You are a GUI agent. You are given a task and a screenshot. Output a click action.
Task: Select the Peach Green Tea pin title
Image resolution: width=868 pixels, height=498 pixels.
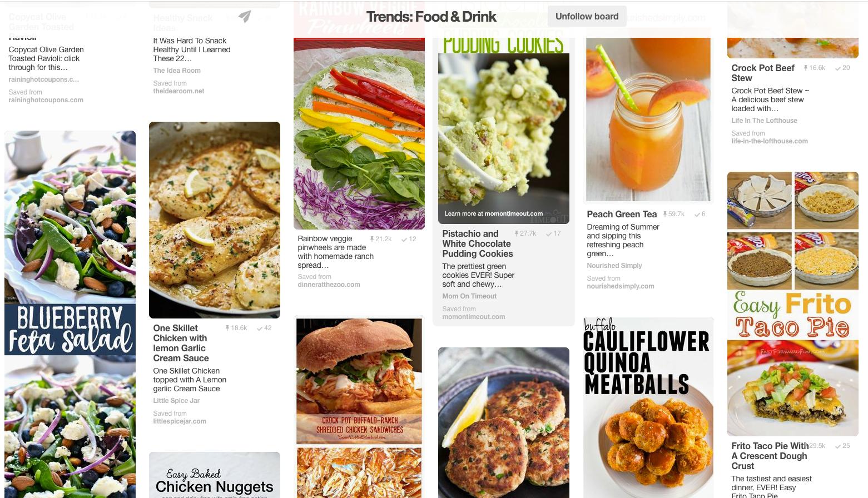coord(622,214)
